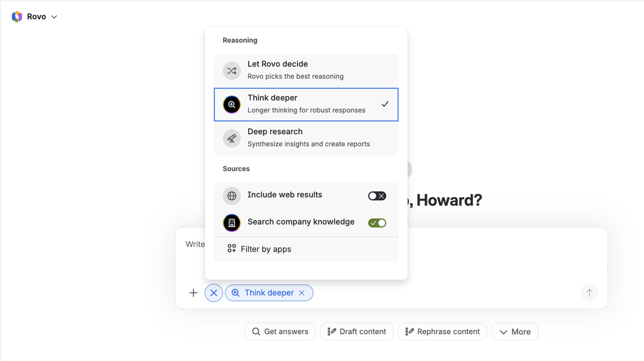This screenshot has width=644, height=361.
Task: Click the apps grid icon in Filter by apps
Action: (231, 248)
